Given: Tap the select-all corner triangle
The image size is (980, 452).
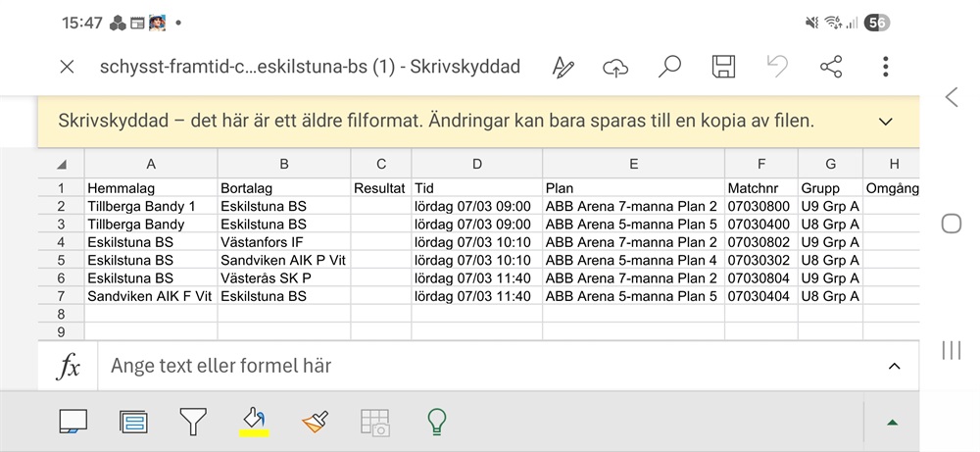Looking at the screenshot, I should point(62,164).
